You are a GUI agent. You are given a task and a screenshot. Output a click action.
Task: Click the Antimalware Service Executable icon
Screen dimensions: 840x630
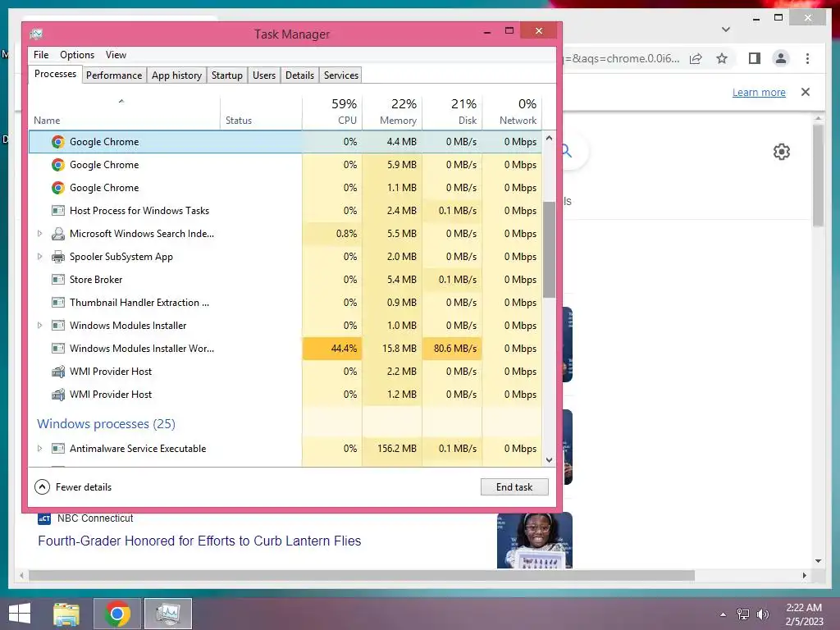click(x=58, y=449)
